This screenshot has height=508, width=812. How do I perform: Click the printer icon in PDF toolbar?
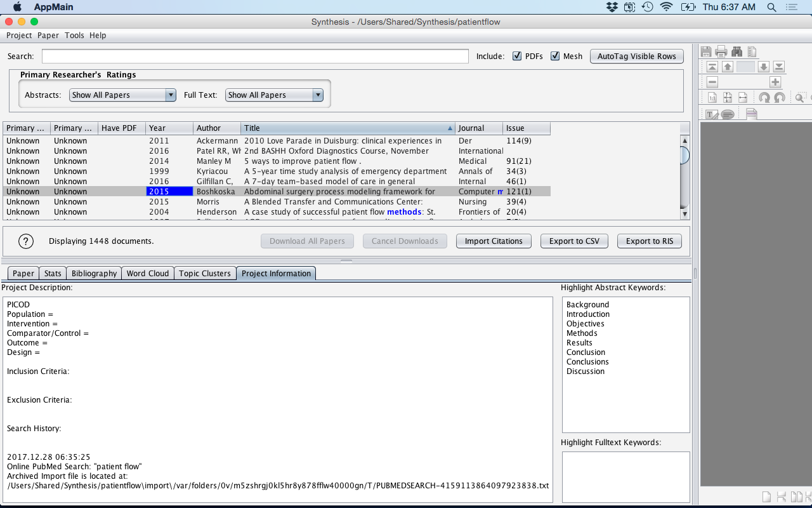721,52
